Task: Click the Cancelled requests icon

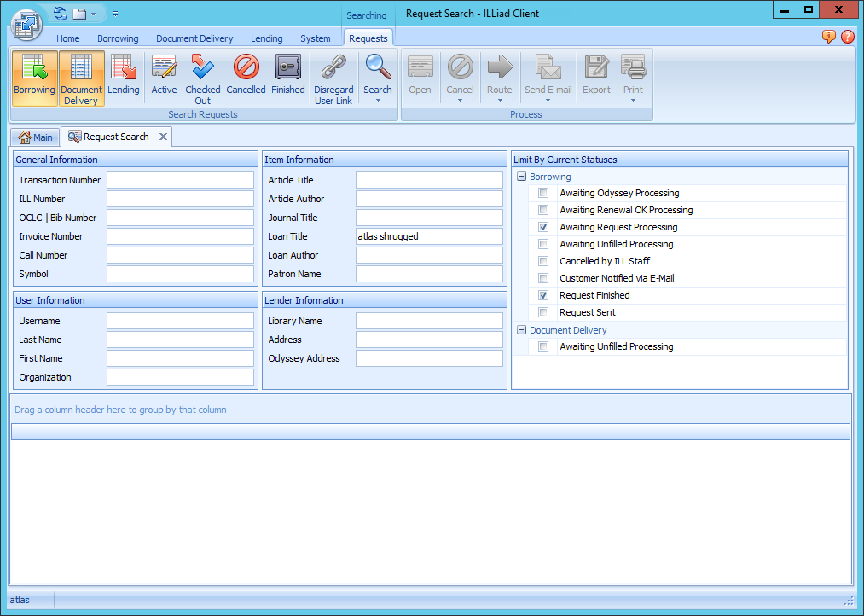Action: (246, 68)
